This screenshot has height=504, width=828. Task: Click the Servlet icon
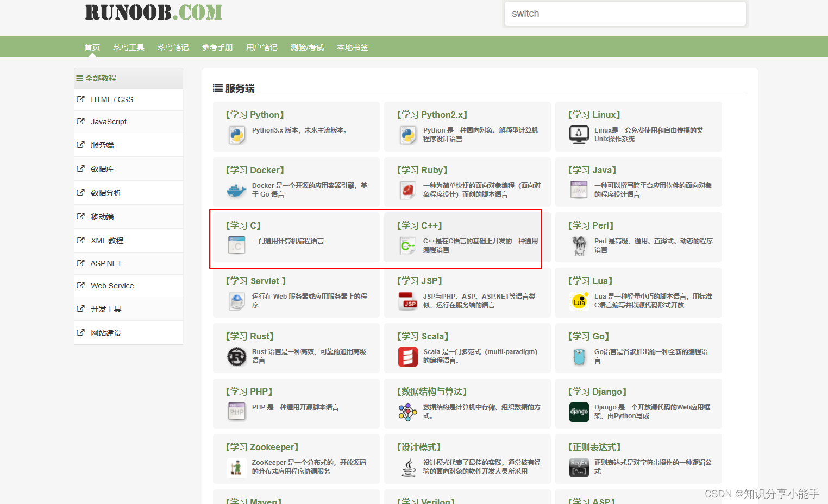click(x=237, y=301)
